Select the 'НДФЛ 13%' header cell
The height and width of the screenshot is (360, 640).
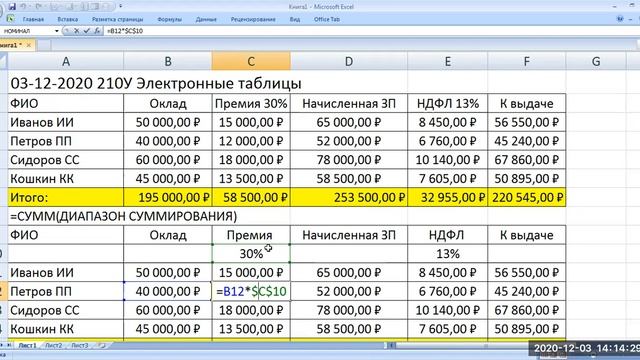(447, 104)
